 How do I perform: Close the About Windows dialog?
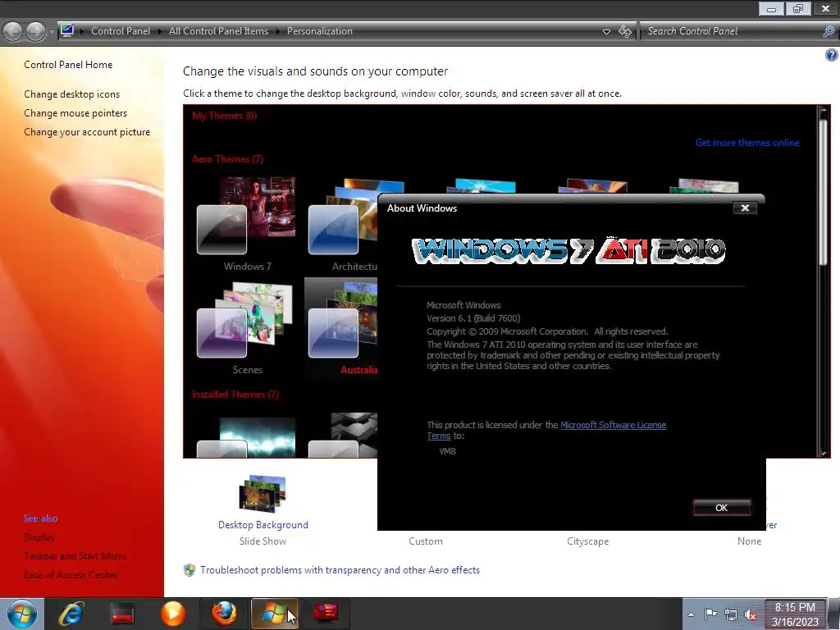tap(745, 208)
